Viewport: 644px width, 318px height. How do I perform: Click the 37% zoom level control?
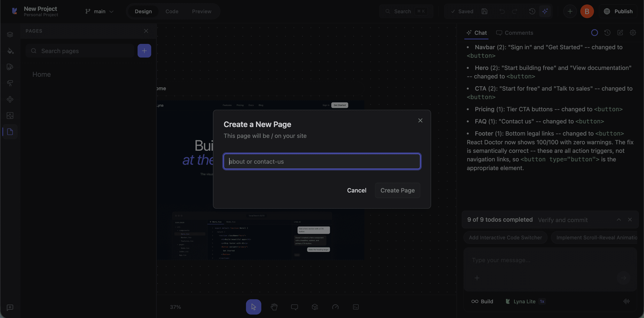click(x=175, y=307)
